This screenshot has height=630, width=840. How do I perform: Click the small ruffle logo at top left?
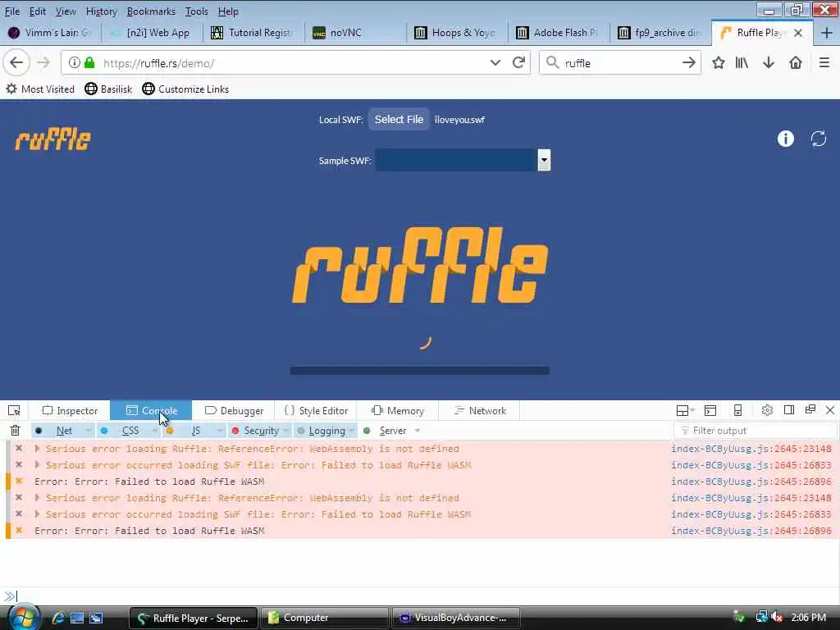(52, 139)
